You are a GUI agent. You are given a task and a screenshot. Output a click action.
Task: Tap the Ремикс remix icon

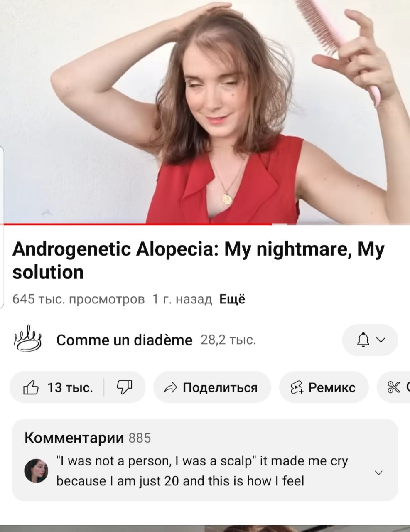coord(297,388)
